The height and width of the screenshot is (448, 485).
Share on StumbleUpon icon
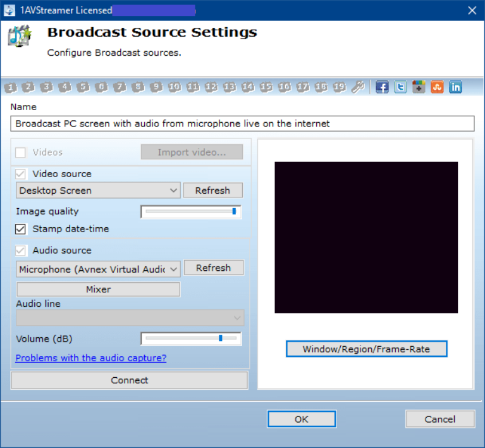pos(437,87)
